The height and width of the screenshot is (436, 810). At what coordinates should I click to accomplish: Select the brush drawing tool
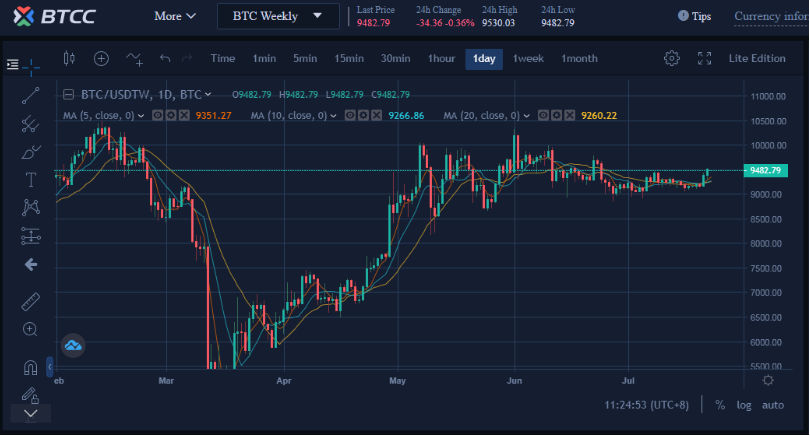click(30, 152)
